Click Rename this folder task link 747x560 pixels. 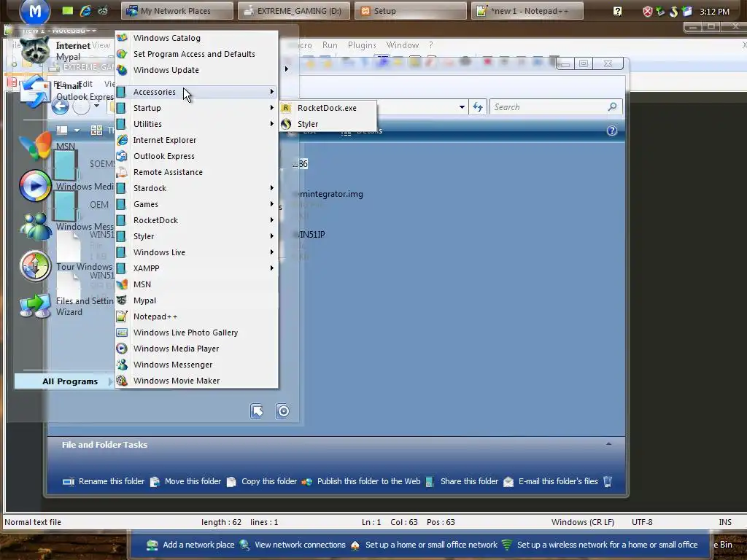tap(104, 481)
